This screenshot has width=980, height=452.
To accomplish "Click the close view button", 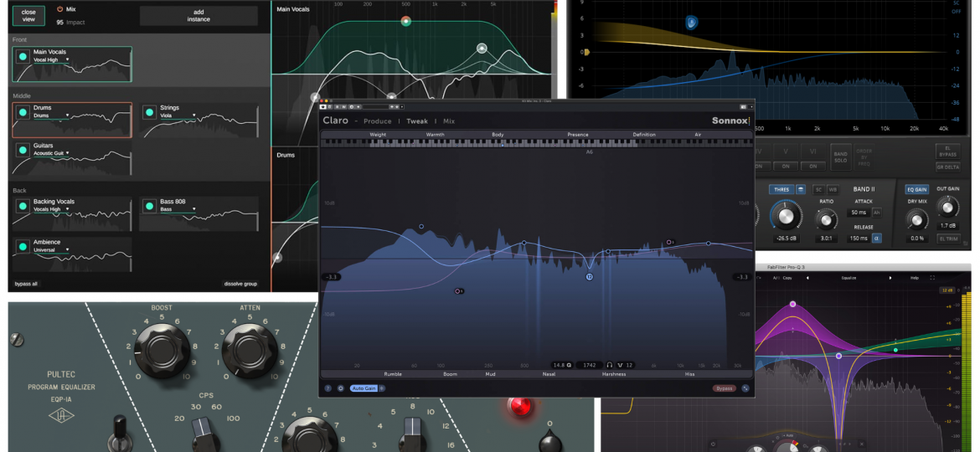I will (28, 16).
